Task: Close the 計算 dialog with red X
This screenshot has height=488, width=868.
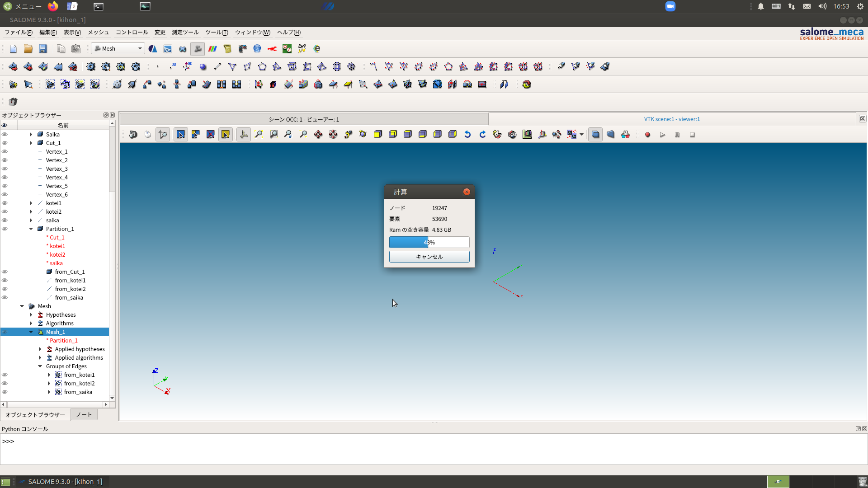Action: point(467,192)
